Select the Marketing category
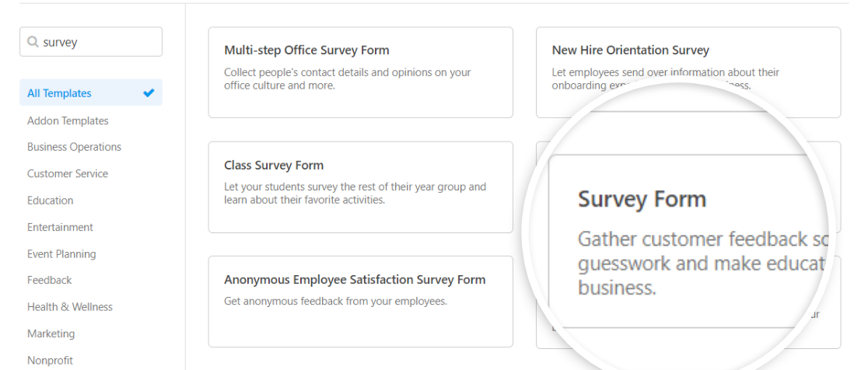 (51, 333)
